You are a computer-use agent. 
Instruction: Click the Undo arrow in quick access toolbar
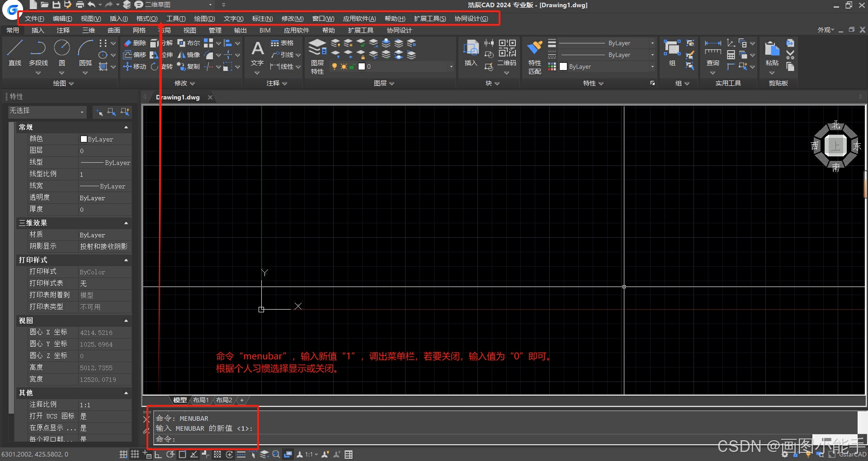tap(92, 5)
